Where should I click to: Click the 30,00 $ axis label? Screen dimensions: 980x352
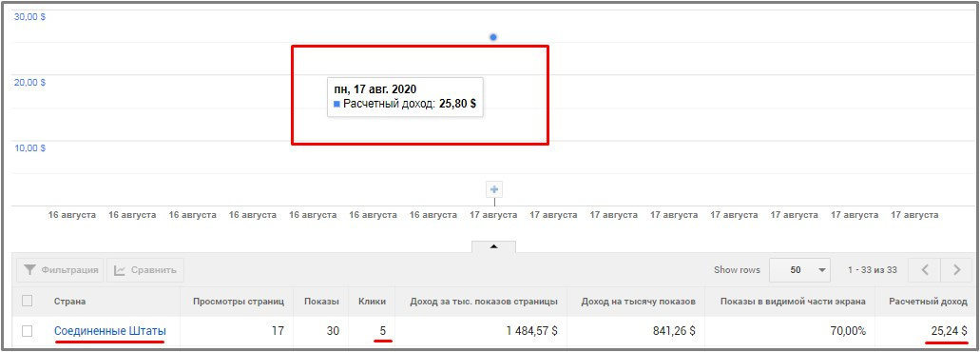(x=29, y=17)
